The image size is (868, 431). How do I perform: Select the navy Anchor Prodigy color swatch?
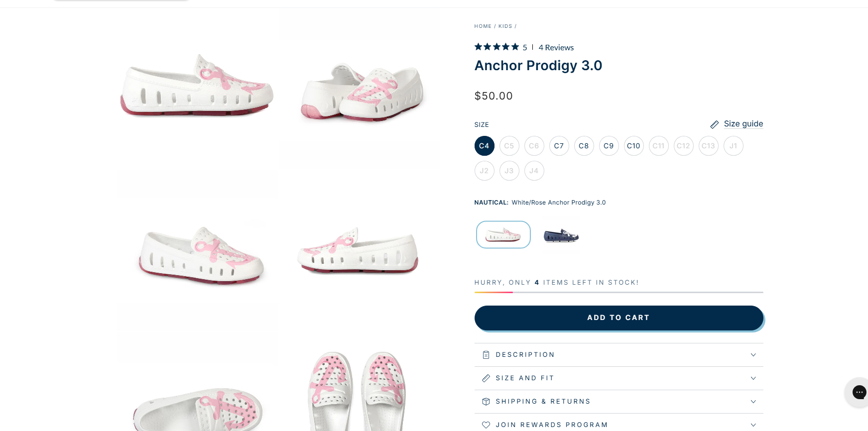coord(561,235)
